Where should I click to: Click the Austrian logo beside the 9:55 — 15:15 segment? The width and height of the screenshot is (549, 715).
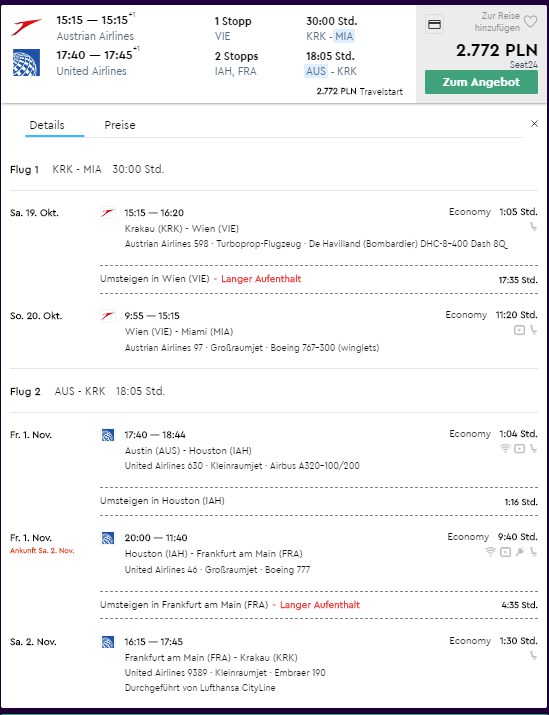[x=108, y=316]
